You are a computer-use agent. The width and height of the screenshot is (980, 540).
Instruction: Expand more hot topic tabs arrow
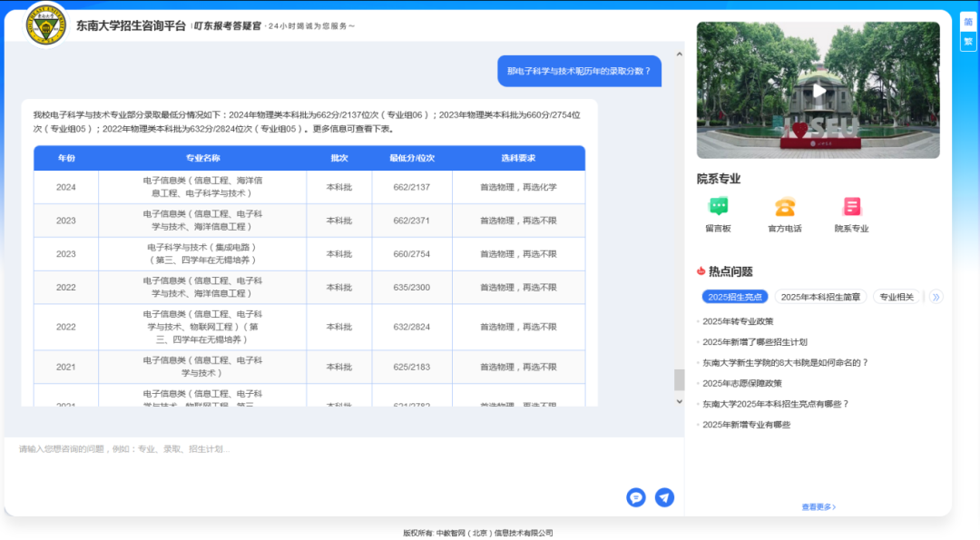click(x=936, y=297)
